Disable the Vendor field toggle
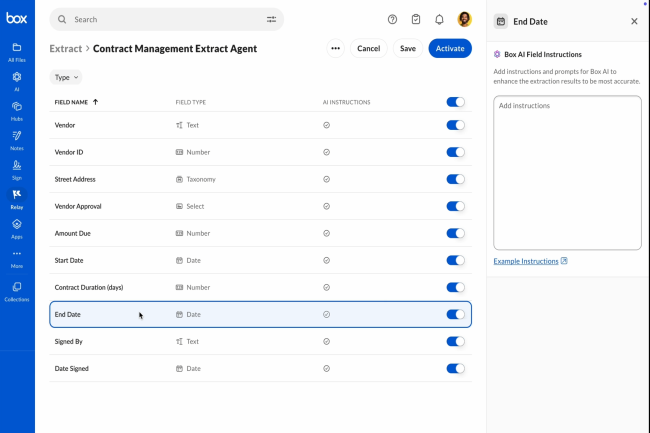Viewport: 650px width, 433px height. point(455,125)
